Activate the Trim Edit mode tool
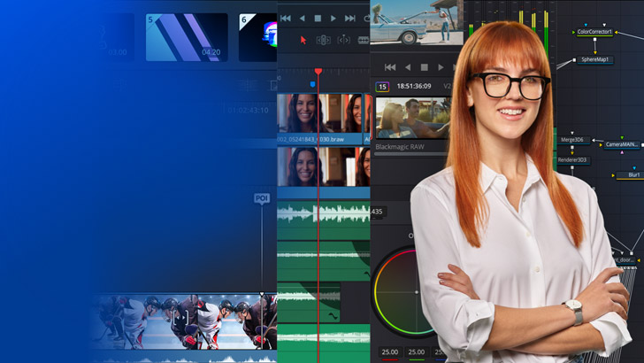The width and height of the screenshot is (644, 363). 323,40
